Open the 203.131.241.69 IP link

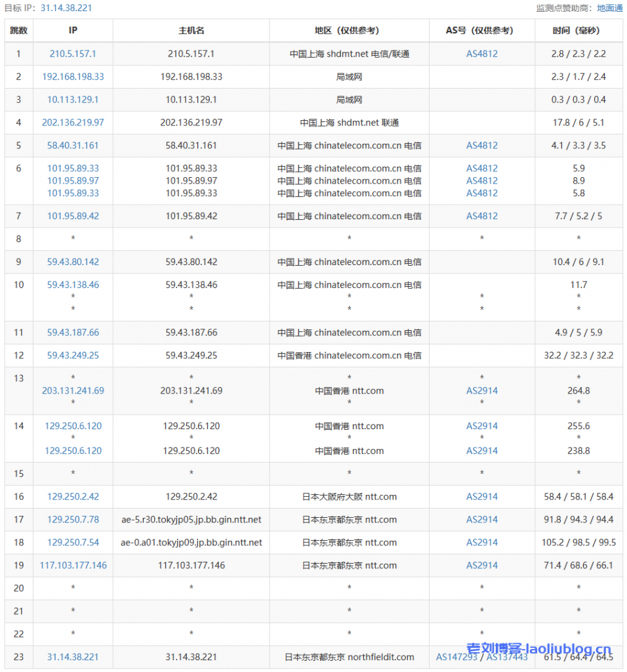click(x=73, y=390)
